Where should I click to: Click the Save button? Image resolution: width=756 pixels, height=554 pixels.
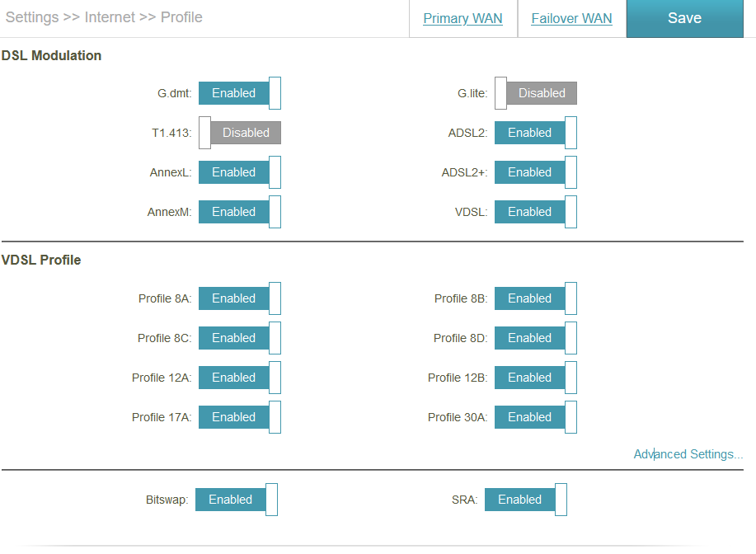[684, 18]
